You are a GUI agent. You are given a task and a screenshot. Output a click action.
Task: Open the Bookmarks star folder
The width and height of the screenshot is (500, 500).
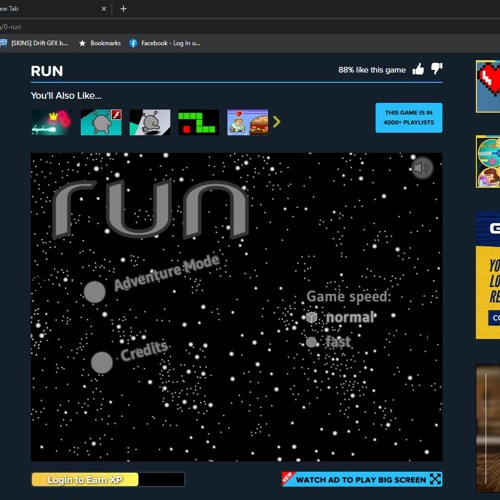point(100,43)
